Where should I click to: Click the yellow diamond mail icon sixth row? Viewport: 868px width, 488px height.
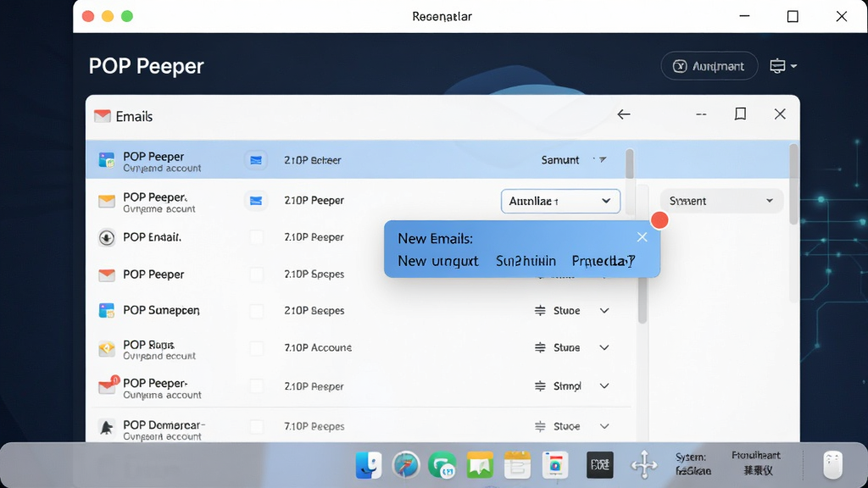[x=106, y=348]
